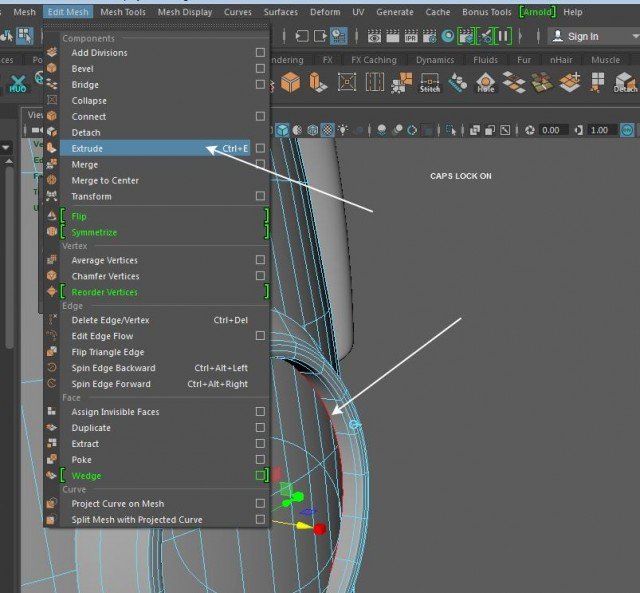Open Add Divisions option box
Image resolution: width=640 pixels, height=593 pixels.
coord(260,53)
